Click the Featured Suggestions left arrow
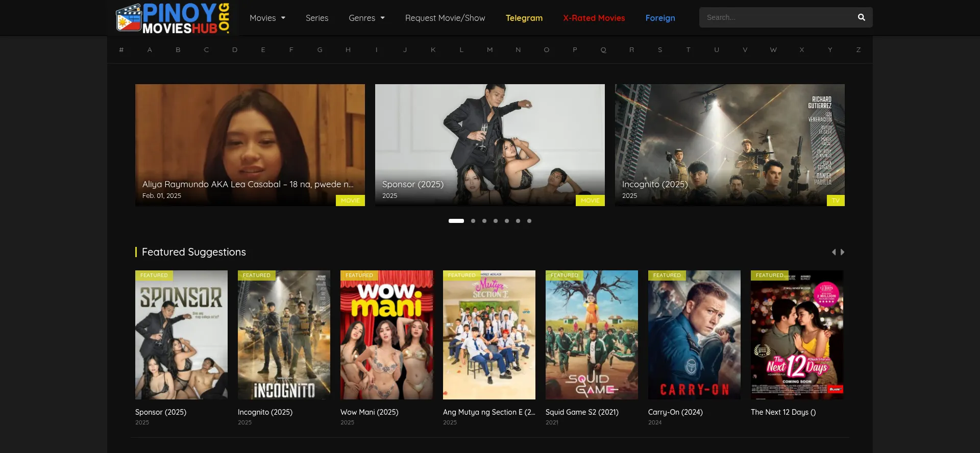980x453 pixels. (x=834, y=252)
